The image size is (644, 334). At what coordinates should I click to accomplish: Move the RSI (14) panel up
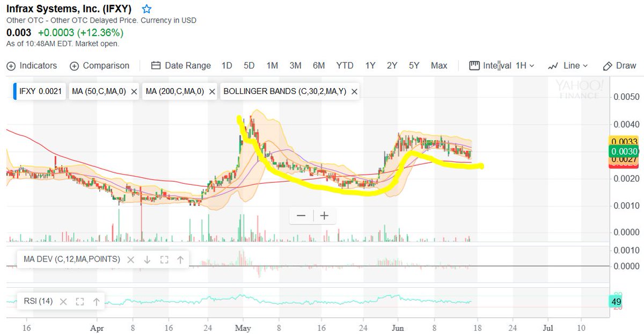pos(96,301)
